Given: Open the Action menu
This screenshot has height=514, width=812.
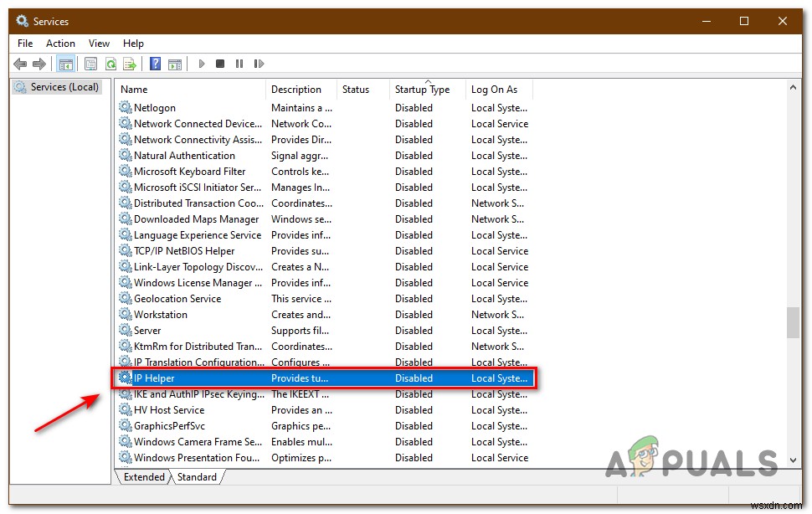Looking at the screenshot, I should tap(60, 43).
